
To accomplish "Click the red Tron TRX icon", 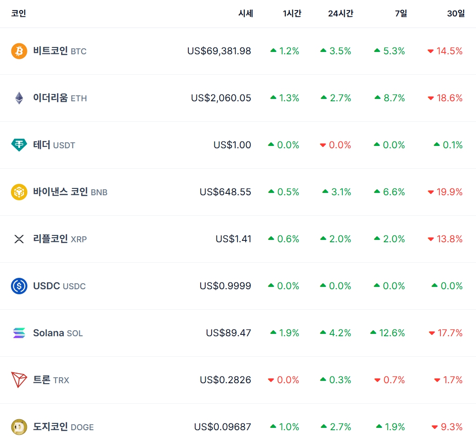I will coord(19,380).
